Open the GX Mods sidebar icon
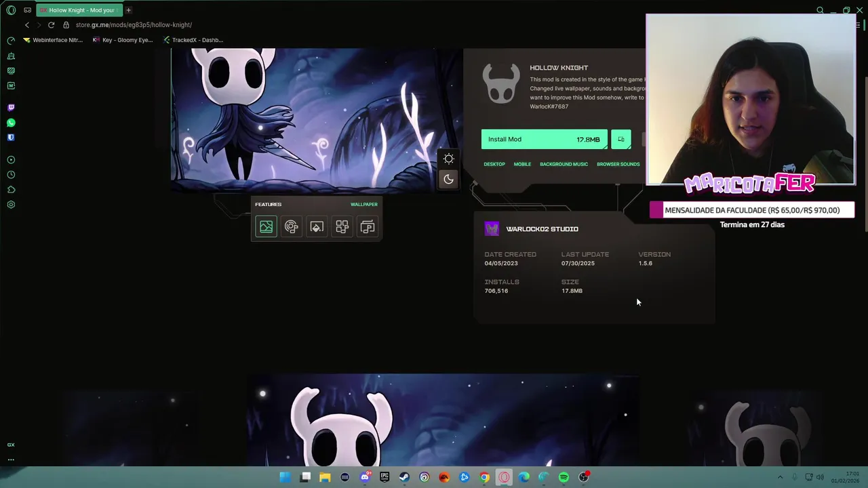This screenshot has height=488, width=868. (x=11, y=86)
